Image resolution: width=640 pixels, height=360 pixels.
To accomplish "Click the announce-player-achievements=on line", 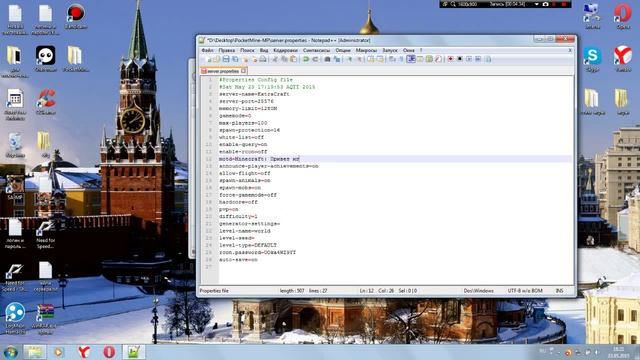I will click(268, 166).
